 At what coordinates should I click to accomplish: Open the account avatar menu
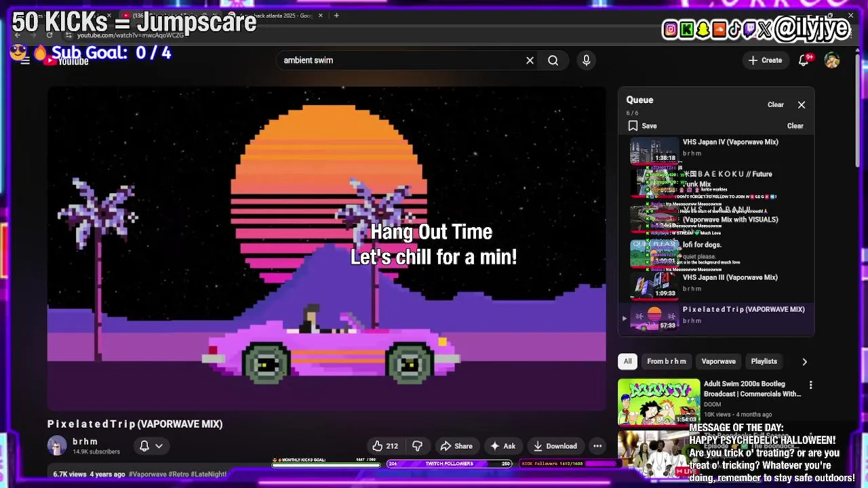point(832,60)
